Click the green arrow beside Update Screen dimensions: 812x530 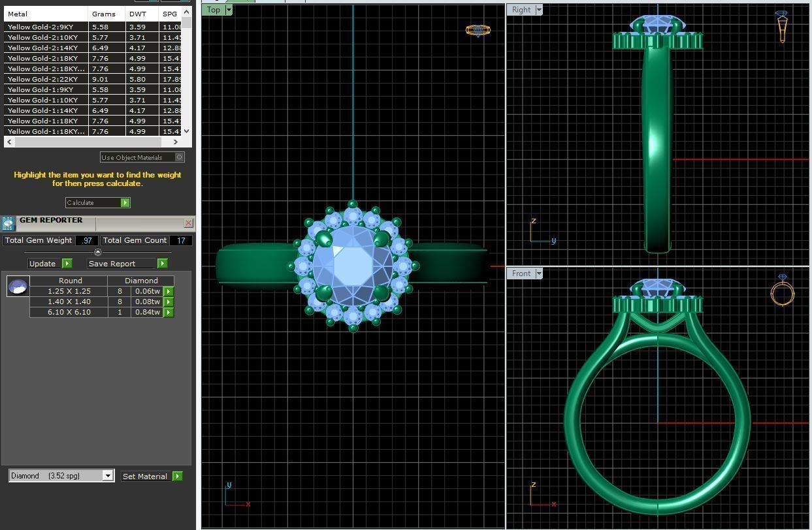pos(67,264)
